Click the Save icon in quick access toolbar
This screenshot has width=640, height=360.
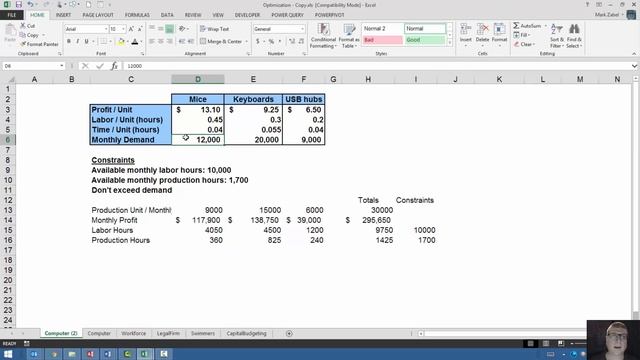(x=18, y=4)
